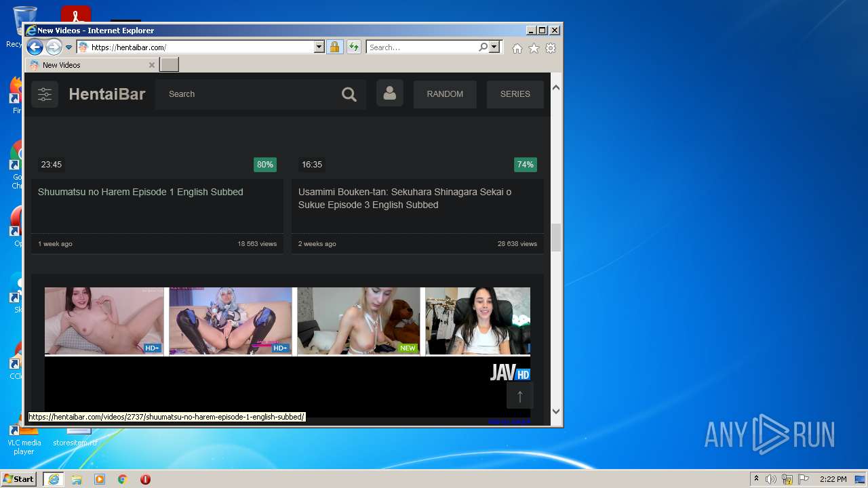The width and height of the screenshot is (868, 488).
Task: Open the red Opera taskbar icon
Action: tap(145, 479)
